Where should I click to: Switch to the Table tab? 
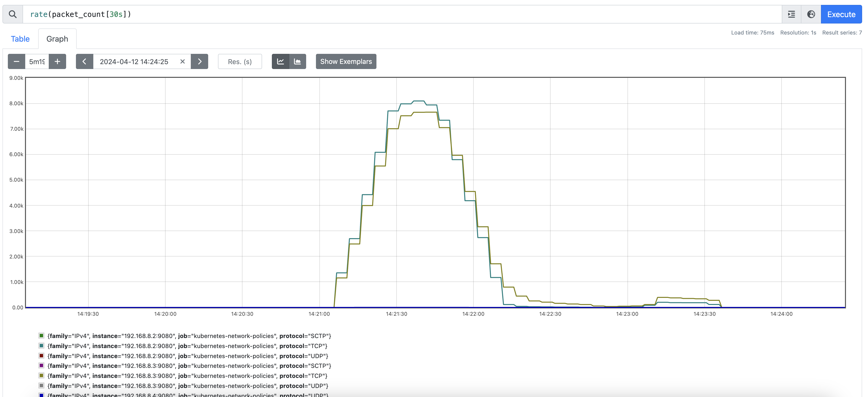point(20,39)
